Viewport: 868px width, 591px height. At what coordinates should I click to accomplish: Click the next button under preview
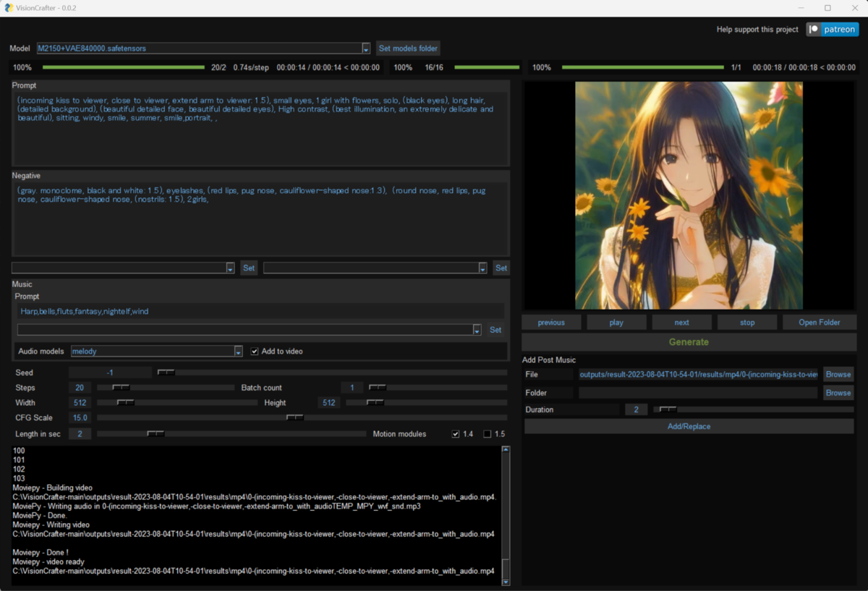682,323
